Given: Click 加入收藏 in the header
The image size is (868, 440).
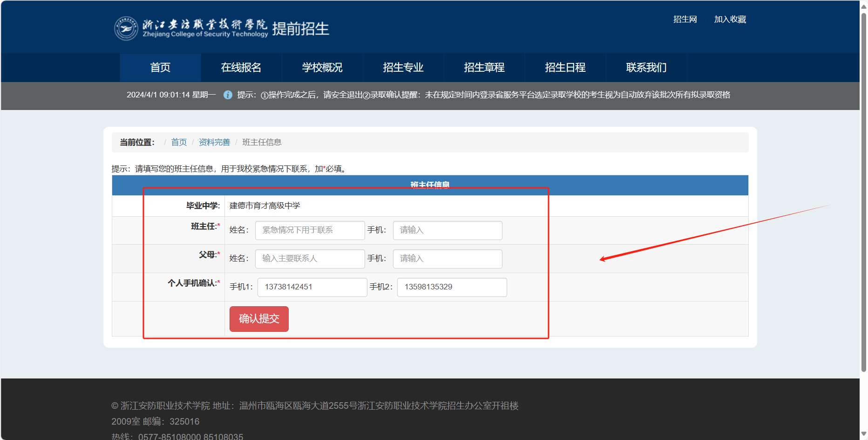Looking at the screenshot, I should (730, 20).
